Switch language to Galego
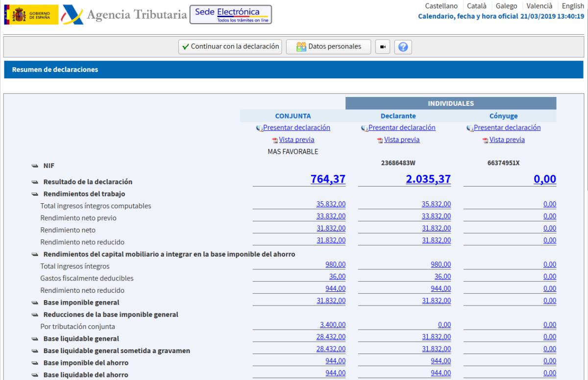 click(x=507, y=6)
